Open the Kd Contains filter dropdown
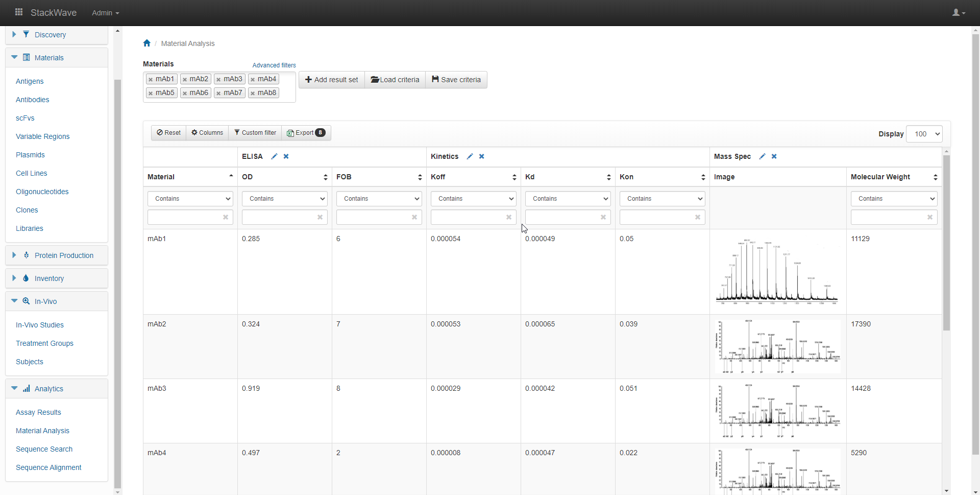 (568, 199)
